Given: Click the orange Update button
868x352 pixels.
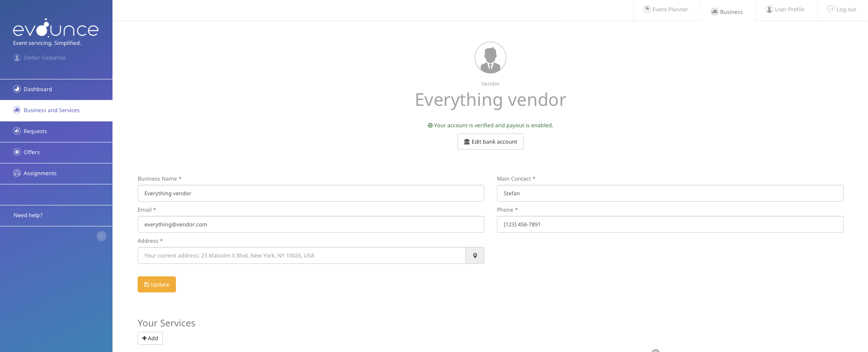Looking at the screenshot, I should pos(157,284).
